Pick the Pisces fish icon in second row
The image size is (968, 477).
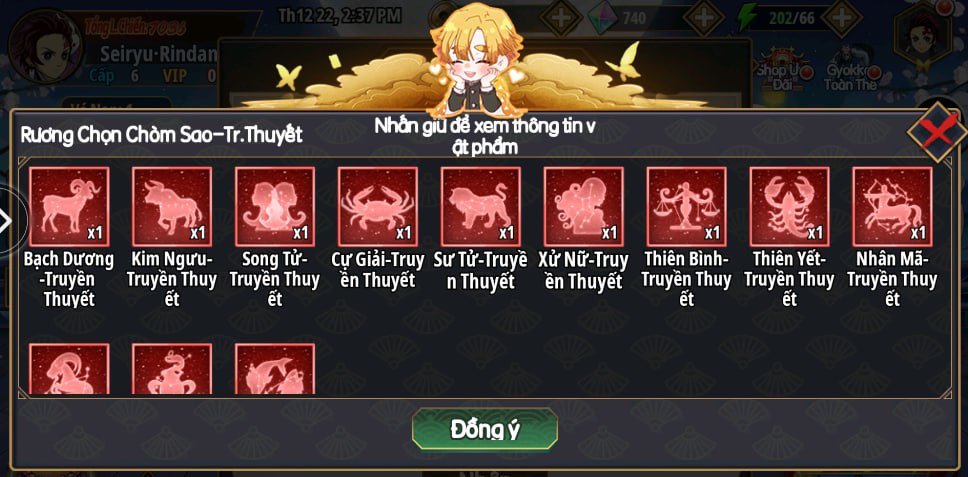click(275, 369)
